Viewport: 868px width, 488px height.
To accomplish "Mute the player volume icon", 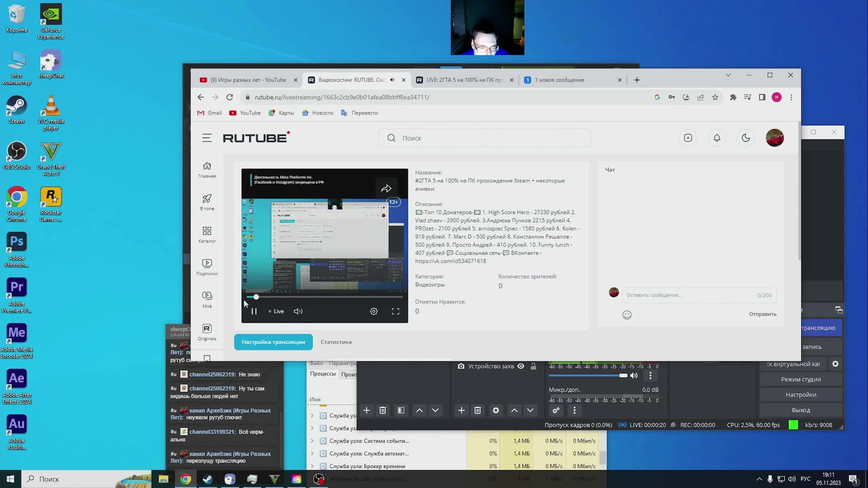I will (298, 311).
